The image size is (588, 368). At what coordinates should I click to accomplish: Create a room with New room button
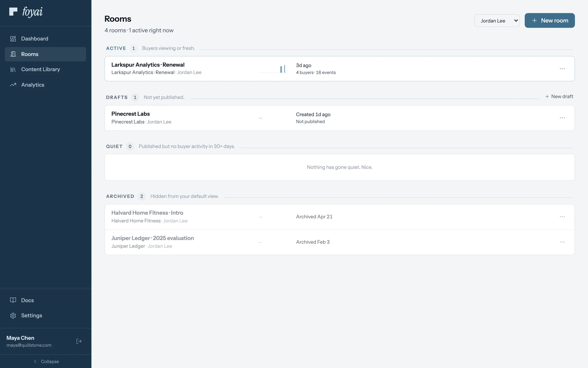[550, 20]
